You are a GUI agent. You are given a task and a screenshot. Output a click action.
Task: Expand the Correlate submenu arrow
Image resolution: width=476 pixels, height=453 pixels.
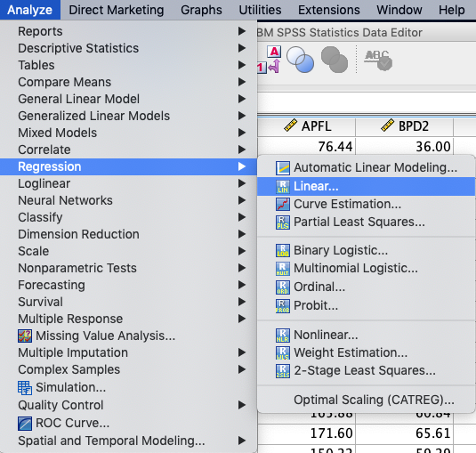[242, 150]
